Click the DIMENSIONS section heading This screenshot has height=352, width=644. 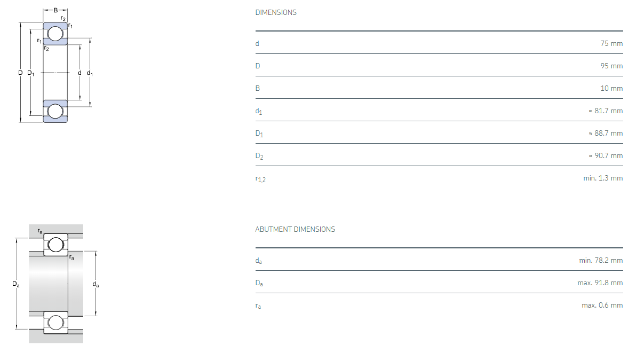click(x=275, y=12)
